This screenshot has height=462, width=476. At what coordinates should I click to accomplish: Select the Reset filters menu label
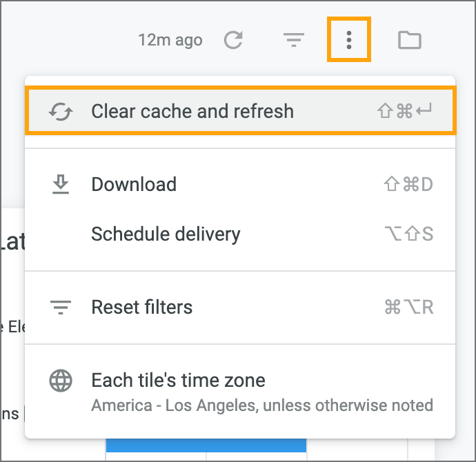pyautogui.click(x=141, y=308)
